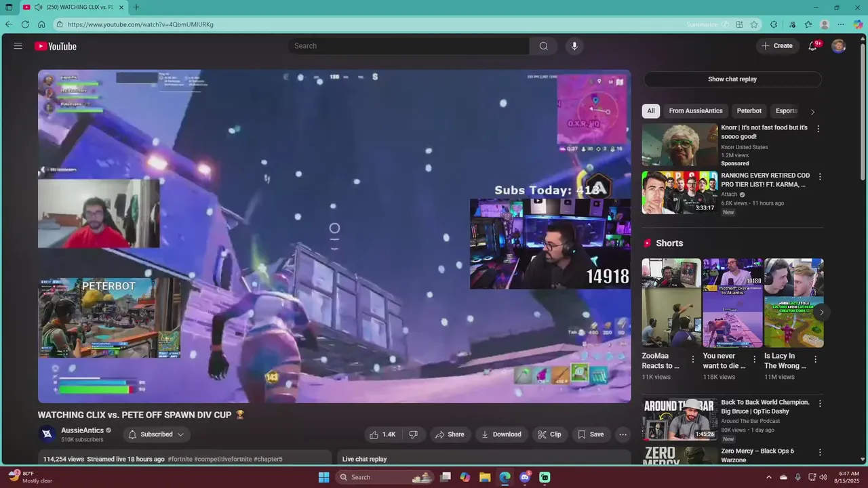Open options for the COD tier list video

pos(819,177)
